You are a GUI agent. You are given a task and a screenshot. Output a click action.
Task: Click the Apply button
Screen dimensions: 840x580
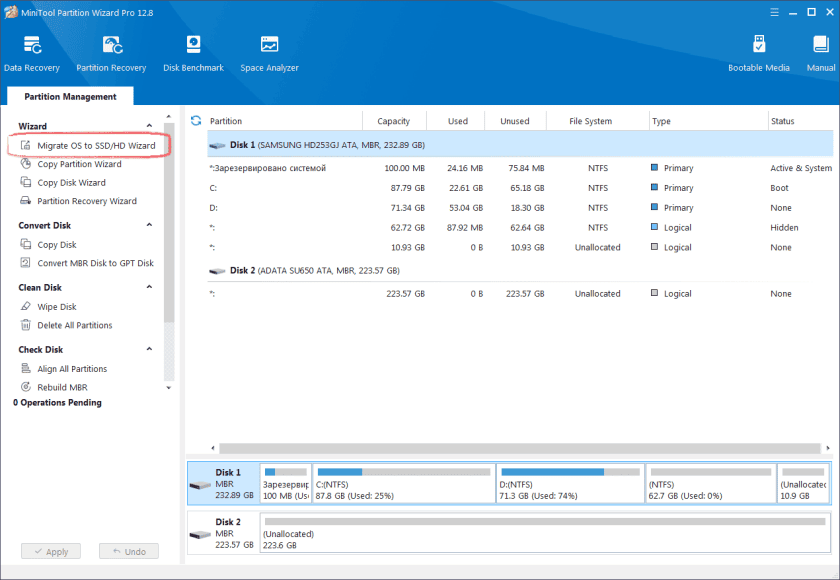pyautogui.click(x=50, y=551)
